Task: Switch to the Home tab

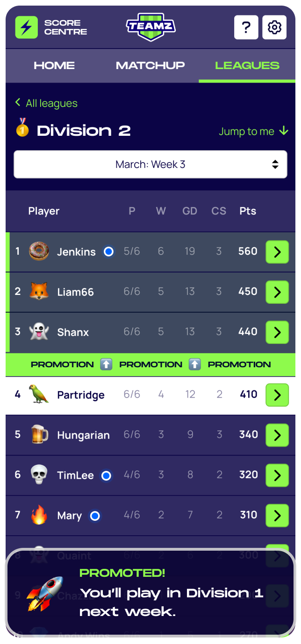Action: pyautogui.click(x=54, y=66)
